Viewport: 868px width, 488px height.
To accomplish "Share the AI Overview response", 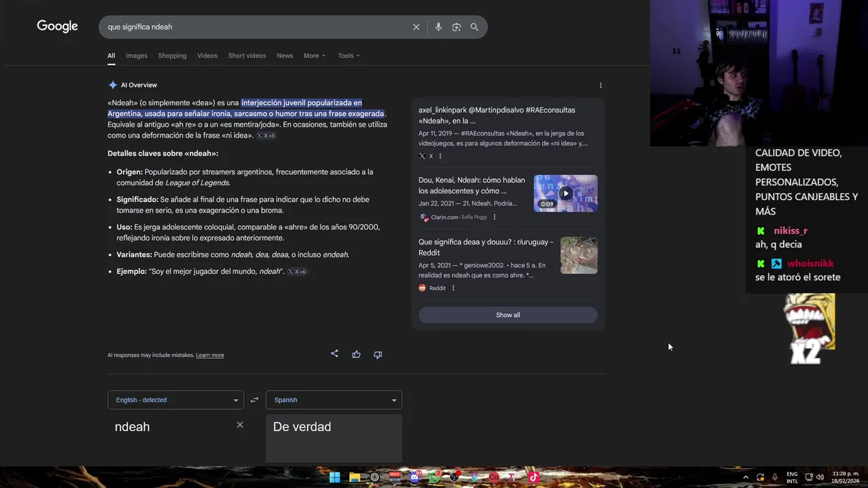I will [334, 354].
